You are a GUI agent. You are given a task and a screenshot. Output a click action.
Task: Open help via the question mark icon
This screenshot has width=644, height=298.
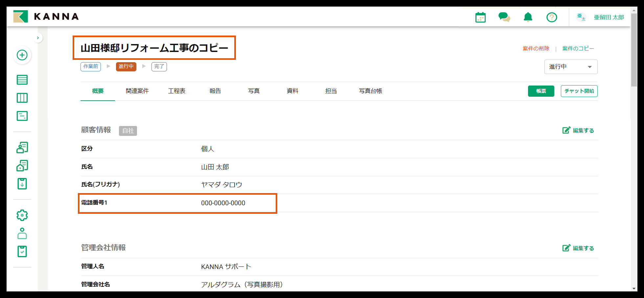pos(552,17)
